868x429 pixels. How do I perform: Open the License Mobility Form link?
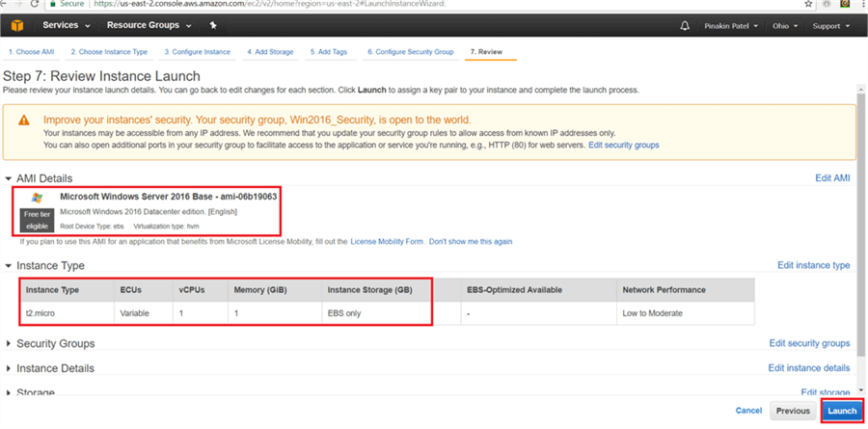click(387, 241)
